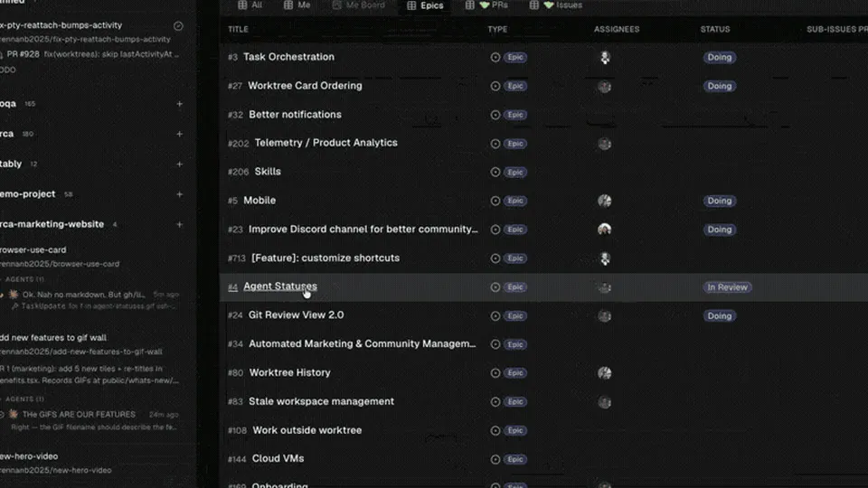Open the add new features to gif wall worktree

53,337
